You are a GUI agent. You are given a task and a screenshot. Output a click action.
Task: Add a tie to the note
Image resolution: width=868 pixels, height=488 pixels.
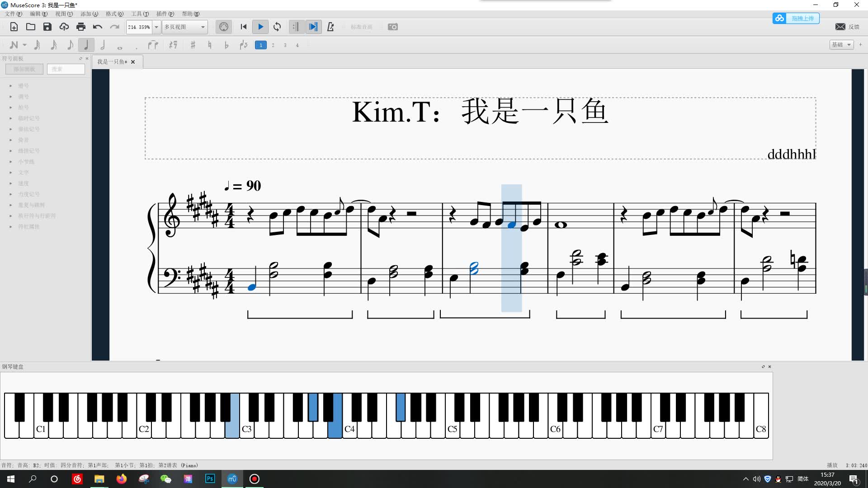(153, 45)
